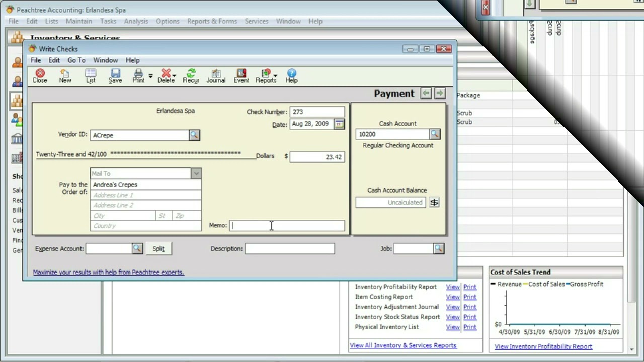Open Vendor ID lookup magnifier
The height and width of the screenshot is (362, 644).
pyautogui.click(x=194, y=135)
